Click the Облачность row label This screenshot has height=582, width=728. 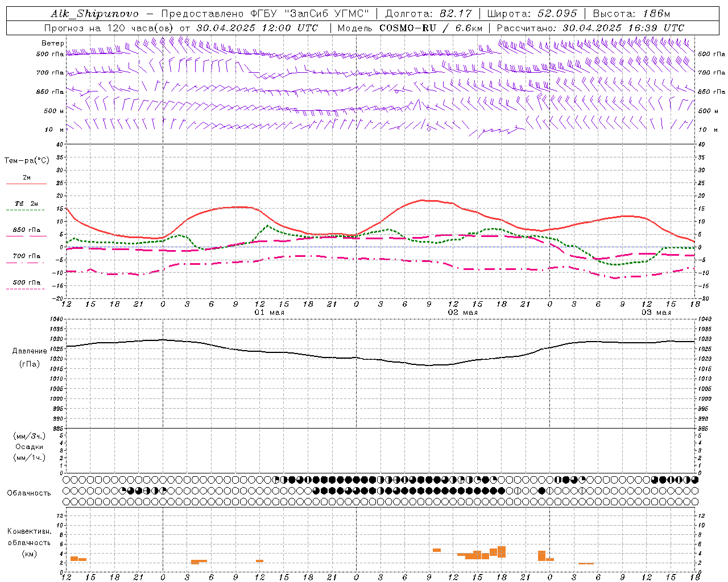pos(29,493)
